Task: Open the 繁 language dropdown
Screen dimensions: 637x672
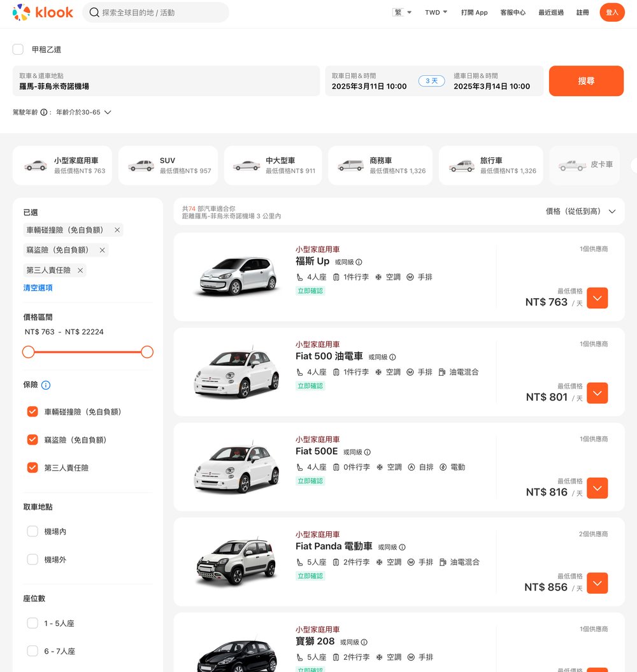Action: 401,11
